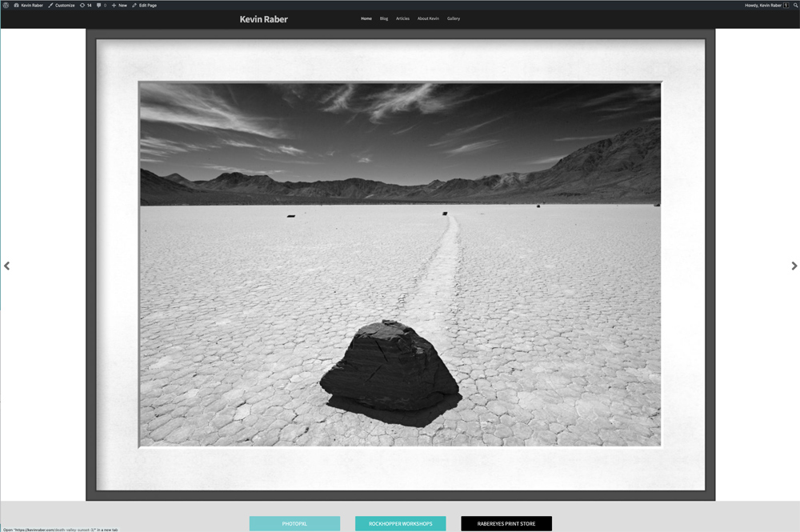The image size is (800, 532).
Task: Show previous slide with left arrow
Action: [6, 266]
